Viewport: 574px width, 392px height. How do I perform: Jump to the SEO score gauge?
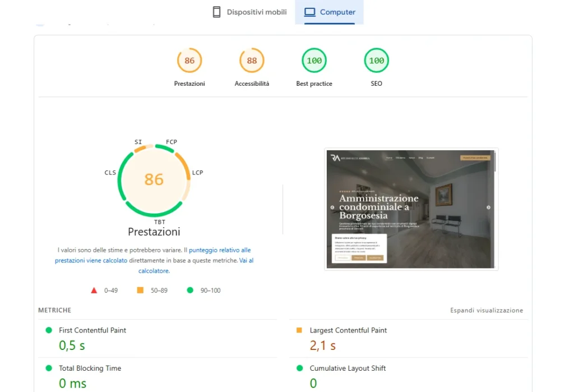pyautogui.click(x=376, y=61)
